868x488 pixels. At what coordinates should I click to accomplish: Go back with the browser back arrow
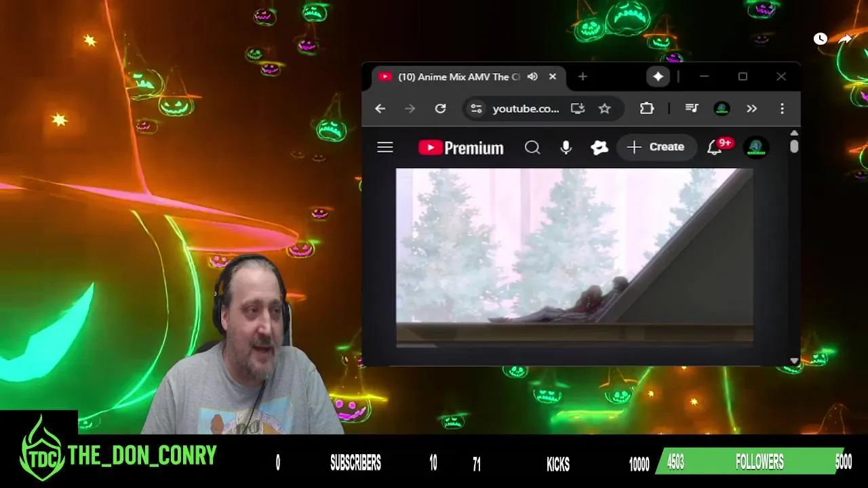(x=380, y=108)
